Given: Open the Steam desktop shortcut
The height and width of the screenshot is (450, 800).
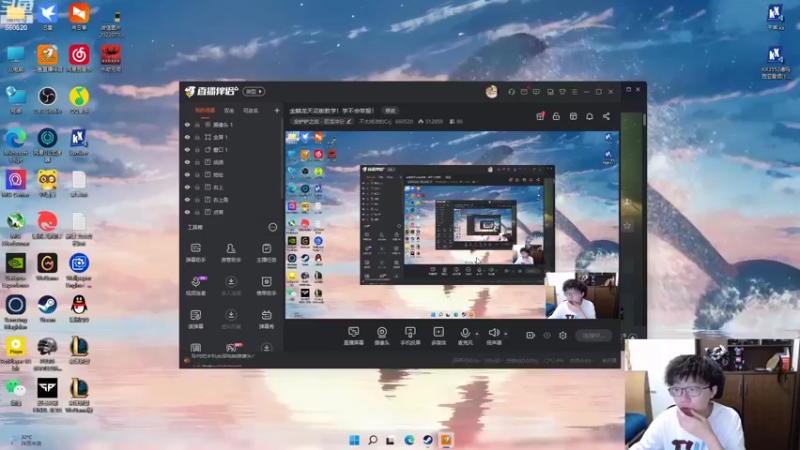Looking at the screenshot, I should click(x=47, y=308).
